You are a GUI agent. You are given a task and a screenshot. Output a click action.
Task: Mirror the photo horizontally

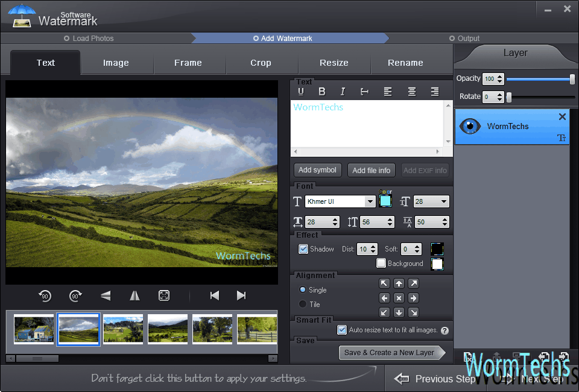coord(134,296)
